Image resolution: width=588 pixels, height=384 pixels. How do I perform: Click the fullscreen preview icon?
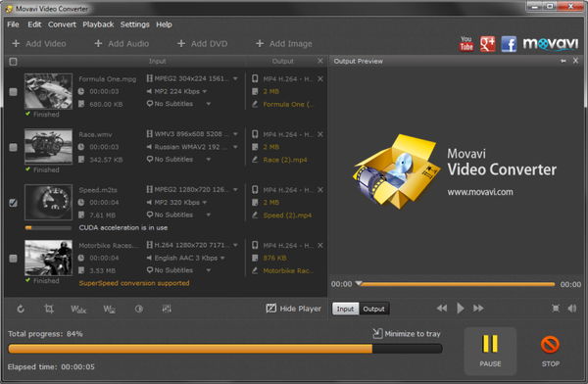pyautogui.click(x=556, y=309)
